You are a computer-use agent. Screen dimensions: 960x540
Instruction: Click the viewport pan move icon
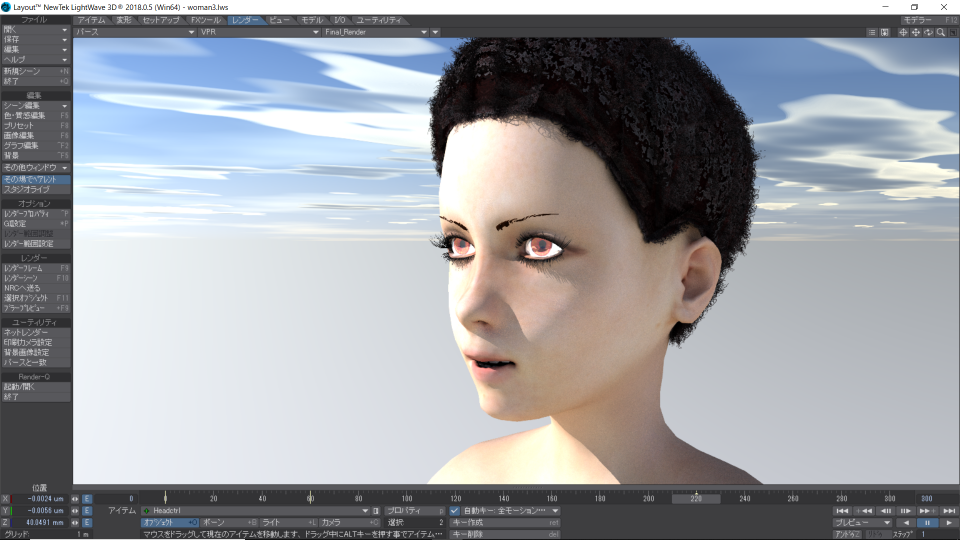point(916,32)
